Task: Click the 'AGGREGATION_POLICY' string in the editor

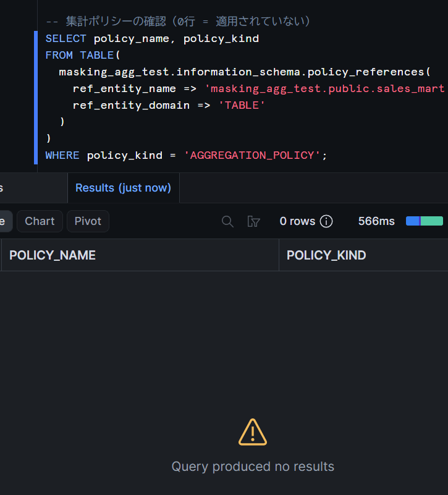Action: (252, 155)
